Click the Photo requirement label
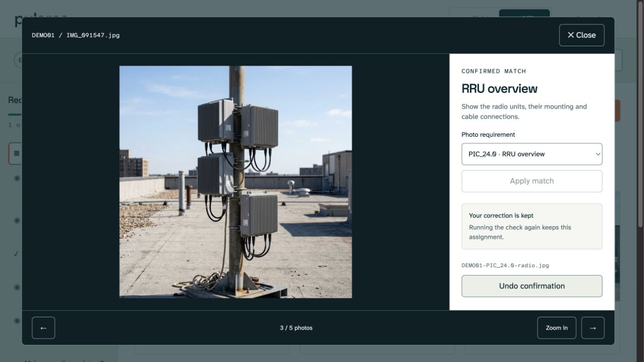 point(488,135)
